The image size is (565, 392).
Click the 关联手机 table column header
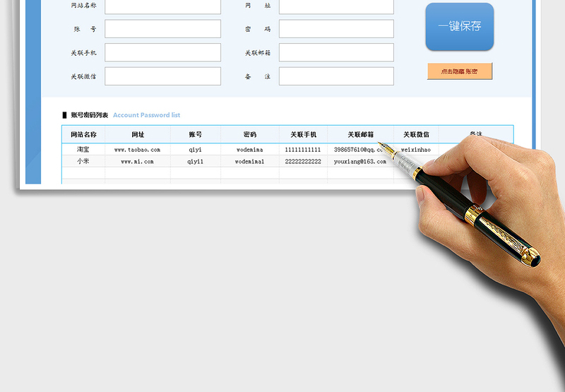coord(303,134)
